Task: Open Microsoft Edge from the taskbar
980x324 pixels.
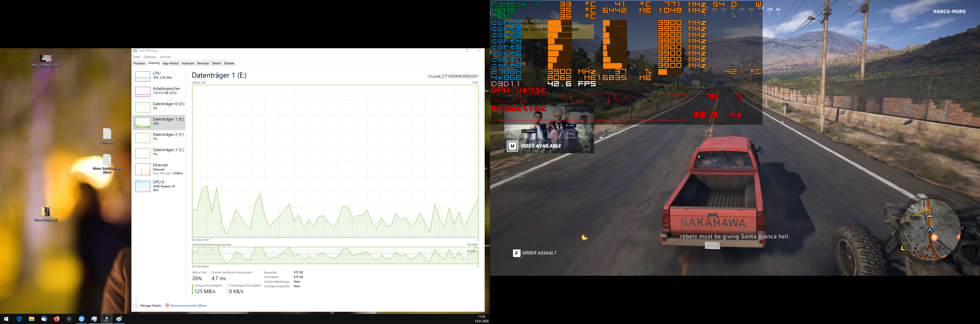Action: click(19, 319)
